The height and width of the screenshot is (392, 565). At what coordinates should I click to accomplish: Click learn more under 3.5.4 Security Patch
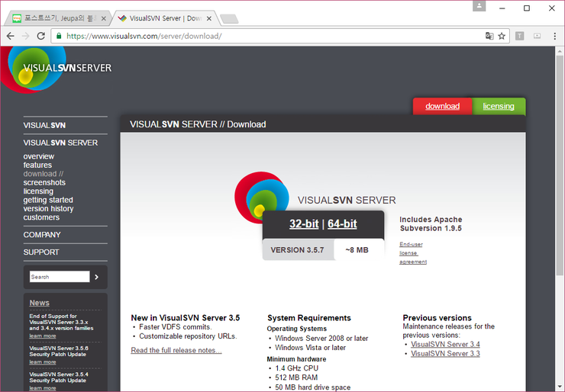click(x=43, y=388)
